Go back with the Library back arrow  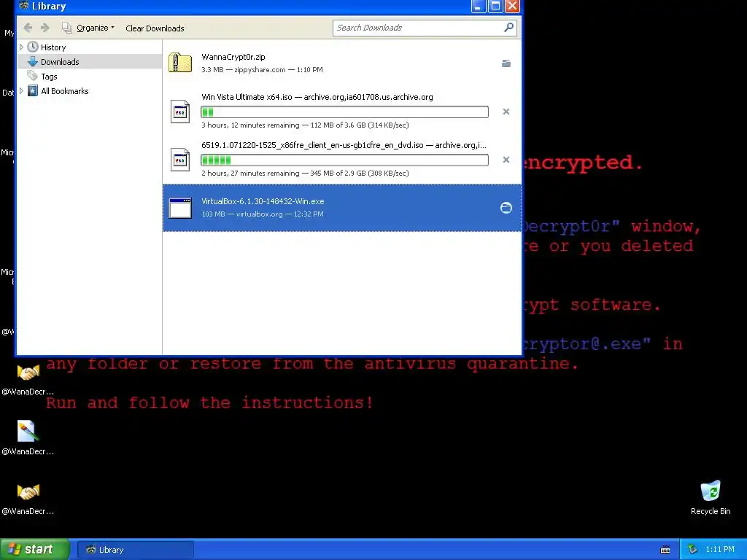28,28
